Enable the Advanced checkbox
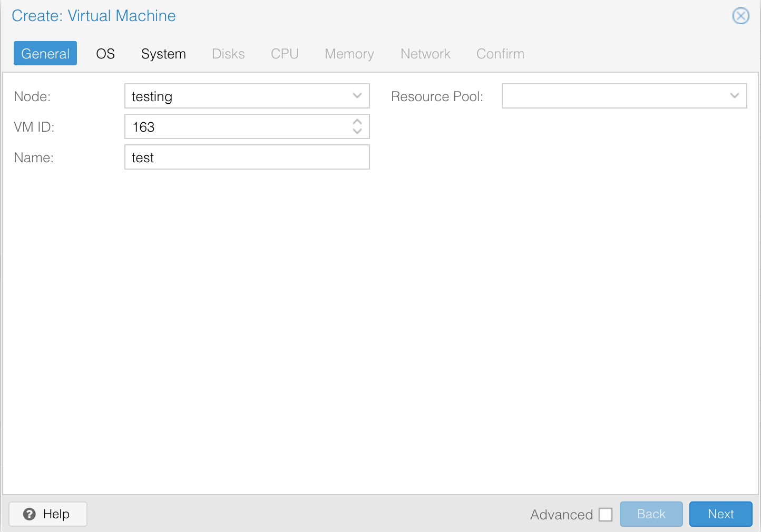Viewport: 761px width, 532px height. point(606,515)
